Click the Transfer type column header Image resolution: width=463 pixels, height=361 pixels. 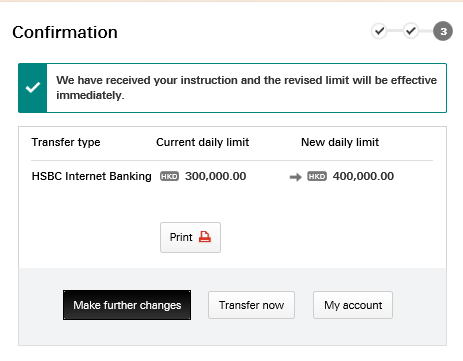point(66,142)
